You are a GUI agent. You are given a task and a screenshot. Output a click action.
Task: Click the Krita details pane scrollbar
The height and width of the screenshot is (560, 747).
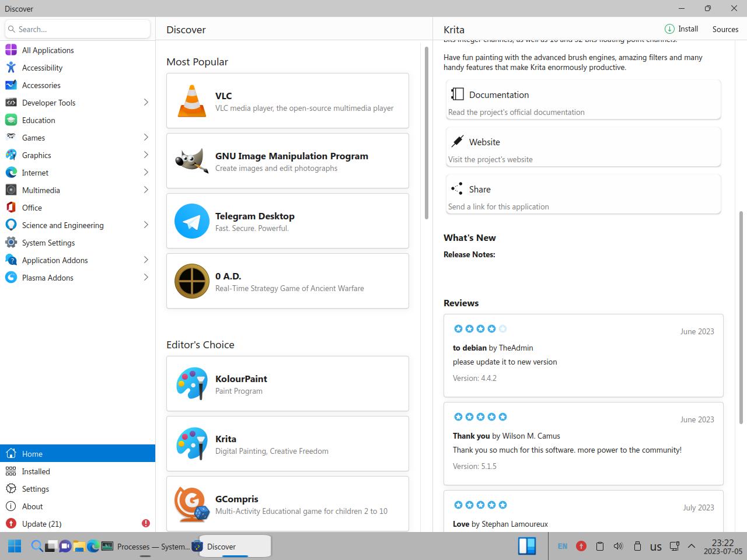741,317
